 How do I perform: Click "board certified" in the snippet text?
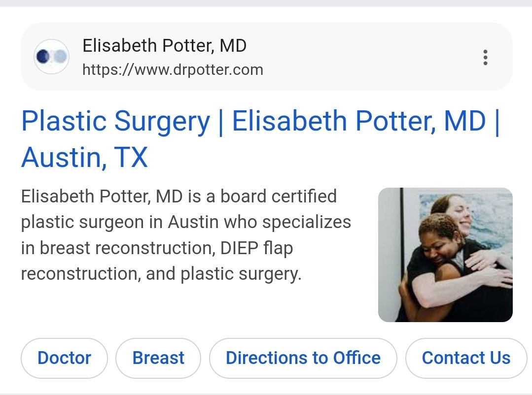point(278,197)
